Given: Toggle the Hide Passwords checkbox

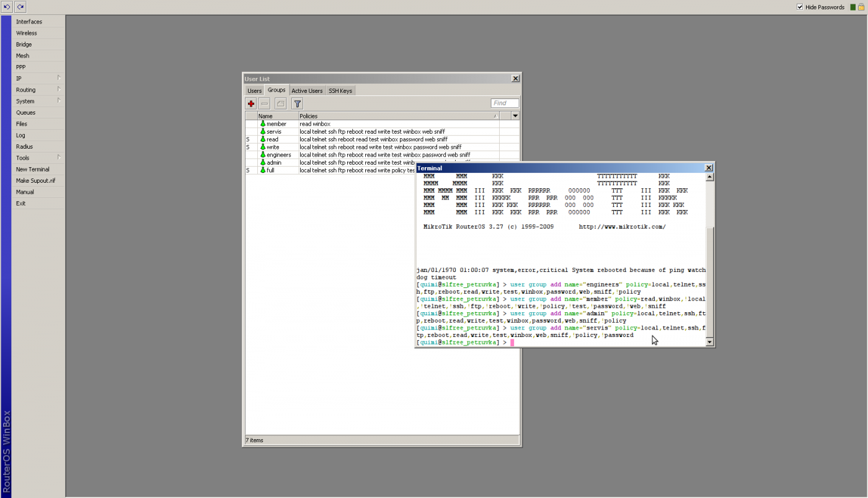Looking at the screenshot, I should point(800,7).
